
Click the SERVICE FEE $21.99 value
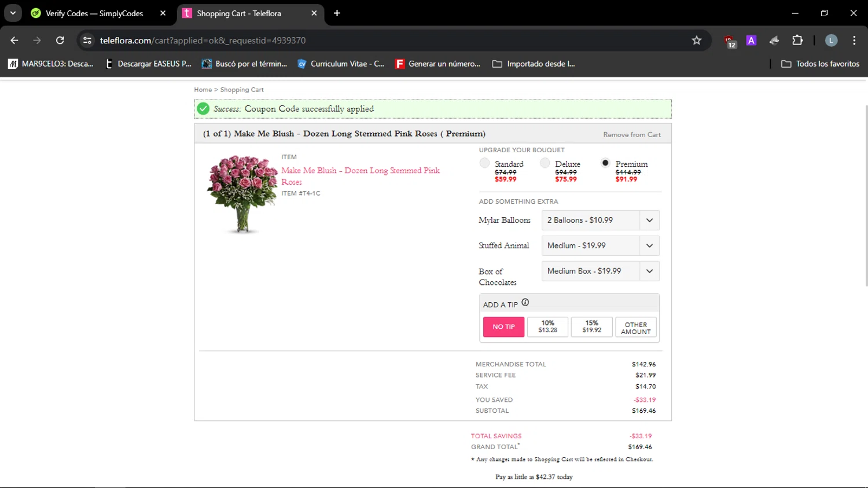646,375
